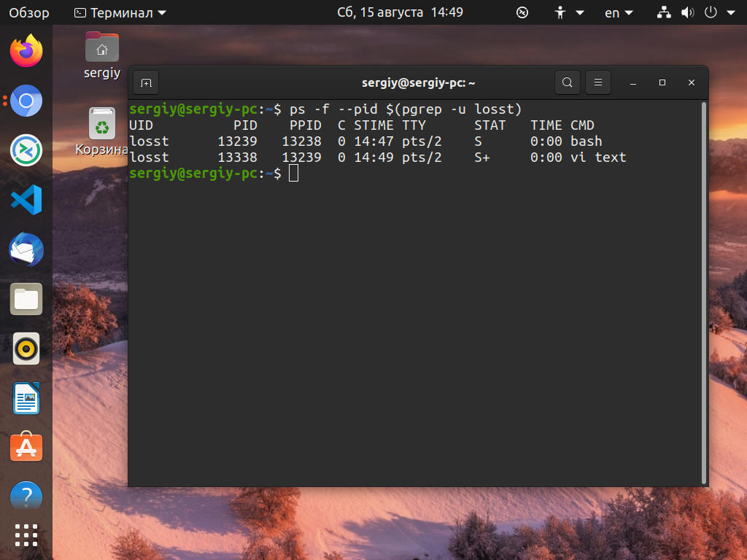Click the terminal vertical scrollbar

704,293
